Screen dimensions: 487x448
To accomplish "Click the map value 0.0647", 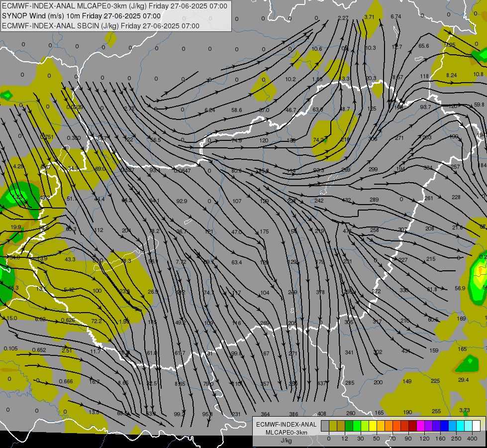I will [x=183, y=171].
